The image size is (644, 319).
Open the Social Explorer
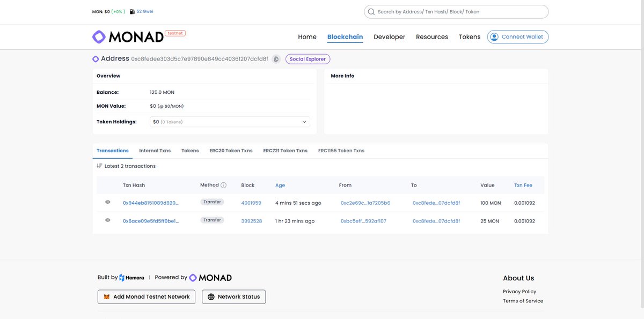308,59
